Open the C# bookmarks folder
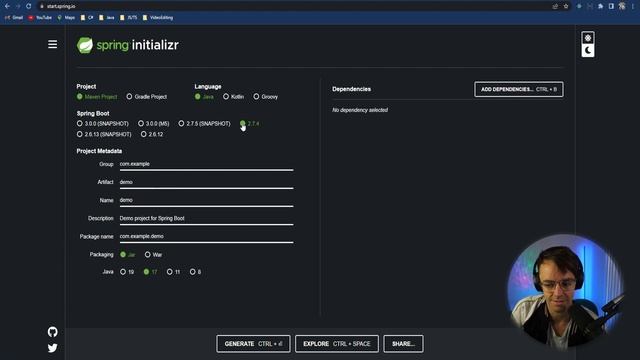The height and width of the screenshot is (360, 640). tap(87, 18)
